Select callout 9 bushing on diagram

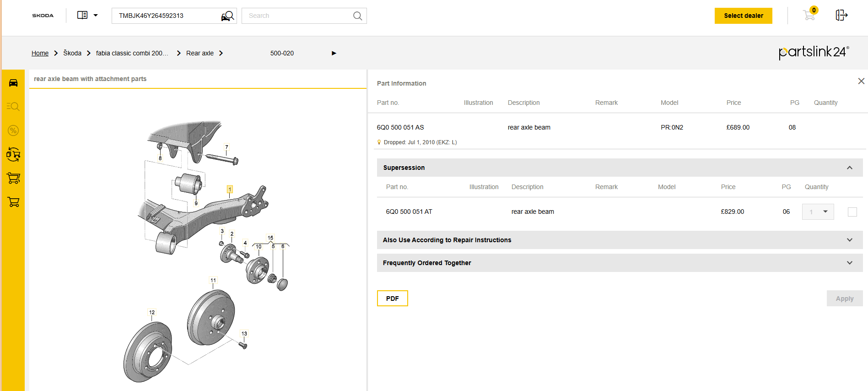196,203
